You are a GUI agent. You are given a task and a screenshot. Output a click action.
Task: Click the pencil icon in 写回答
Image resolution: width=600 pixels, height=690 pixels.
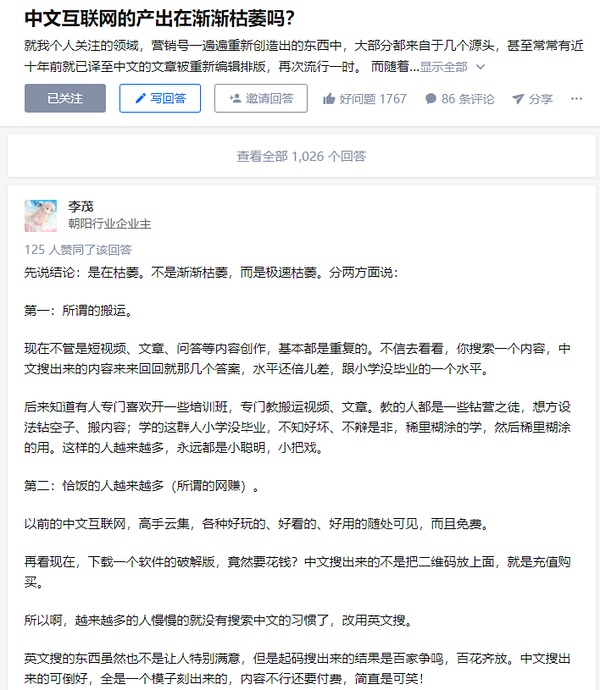pyautogui.click(x=140, y=98)
